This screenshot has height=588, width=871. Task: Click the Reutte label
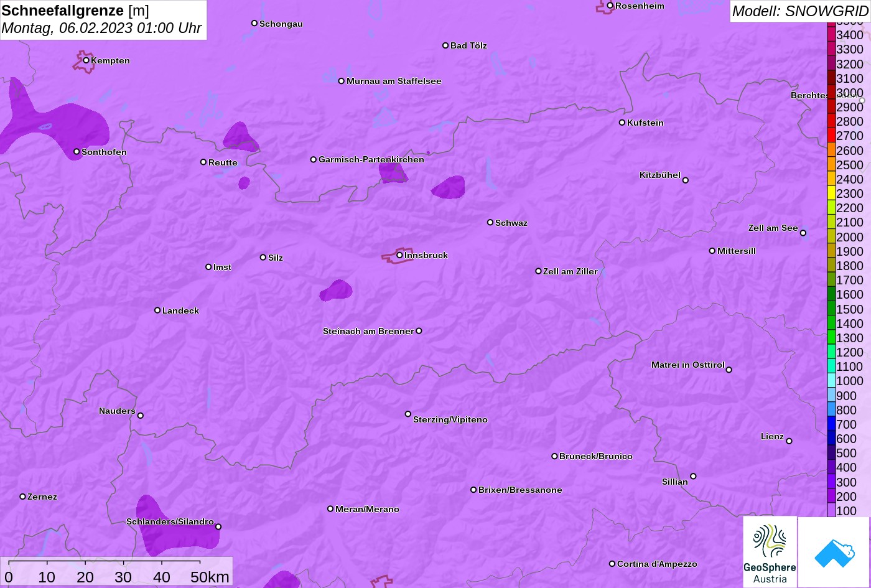pyautogui.click(x=223, y=162)
